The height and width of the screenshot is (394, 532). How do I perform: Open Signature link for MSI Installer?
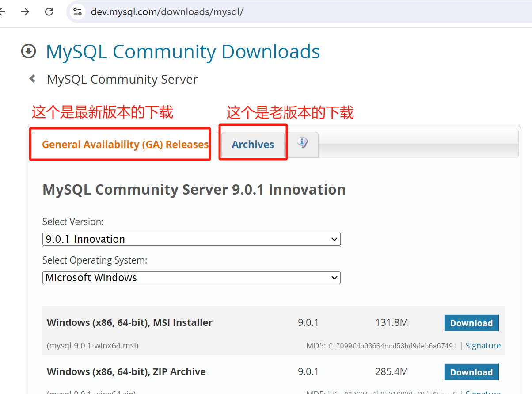click(483, 346)
